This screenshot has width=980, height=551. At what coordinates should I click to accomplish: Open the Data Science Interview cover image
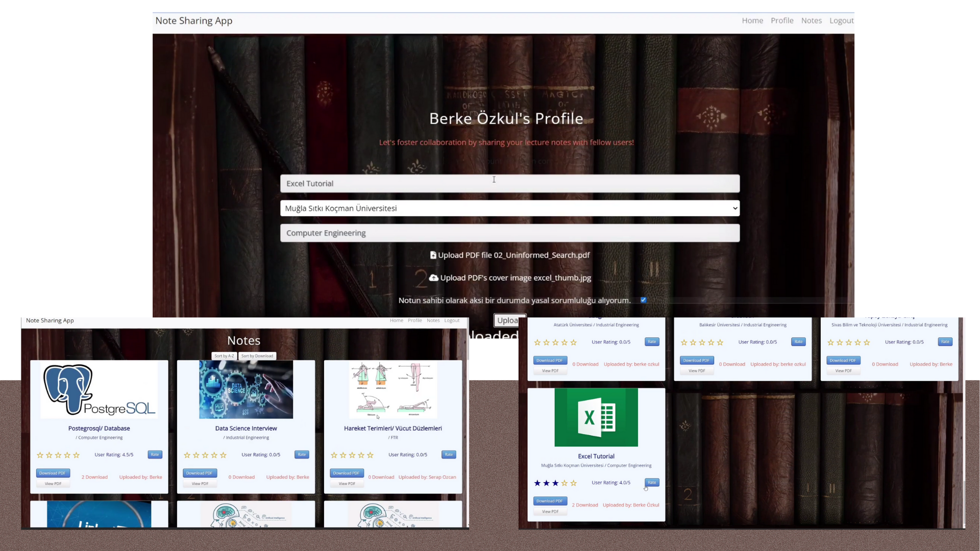pyautogui.click(x=246, y=390)
